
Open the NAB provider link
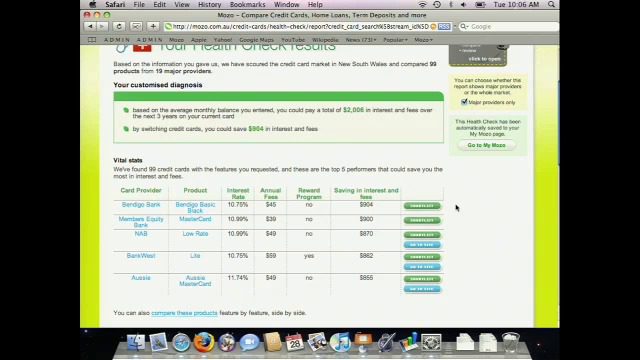141,234
